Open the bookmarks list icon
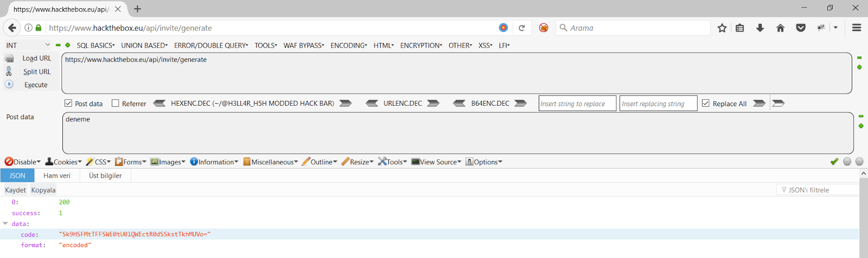868x258 pixels. 740,28
